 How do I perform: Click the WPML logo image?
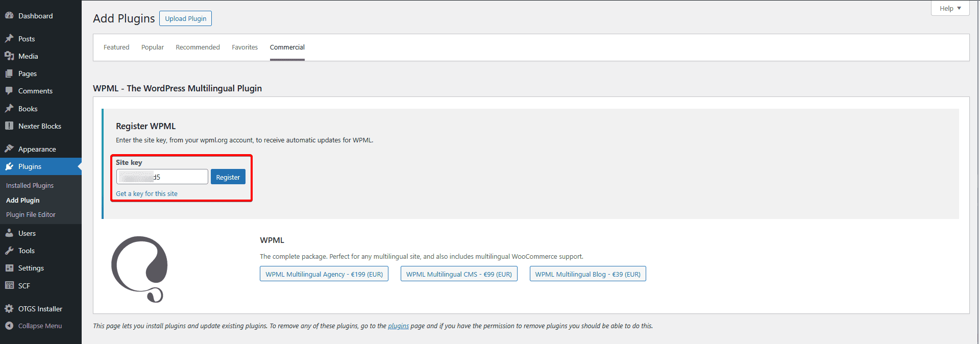(x=140, y=269)
